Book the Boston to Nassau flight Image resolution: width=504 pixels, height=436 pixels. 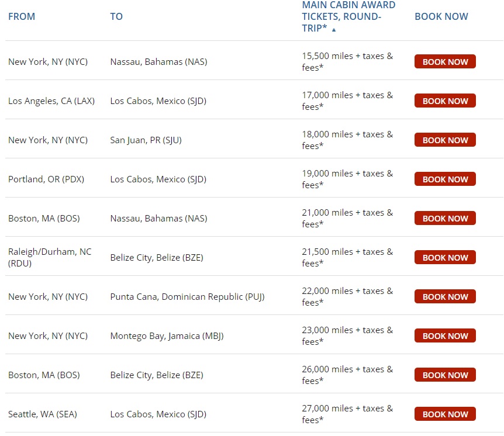[445, 219]
